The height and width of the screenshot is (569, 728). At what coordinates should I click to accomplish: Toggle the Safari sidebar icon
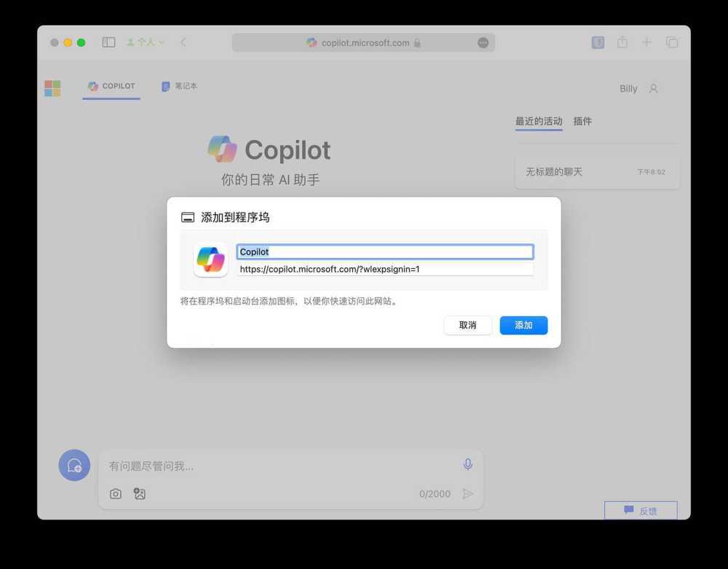(108, 42)
